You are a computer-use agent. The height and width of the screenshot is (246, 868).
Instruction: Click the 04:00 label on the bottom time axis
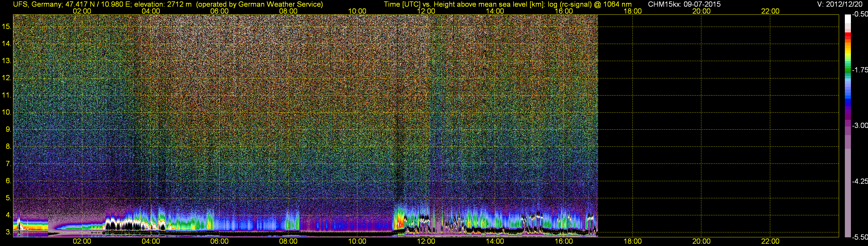pyautogui.click(x=151, y=241)
